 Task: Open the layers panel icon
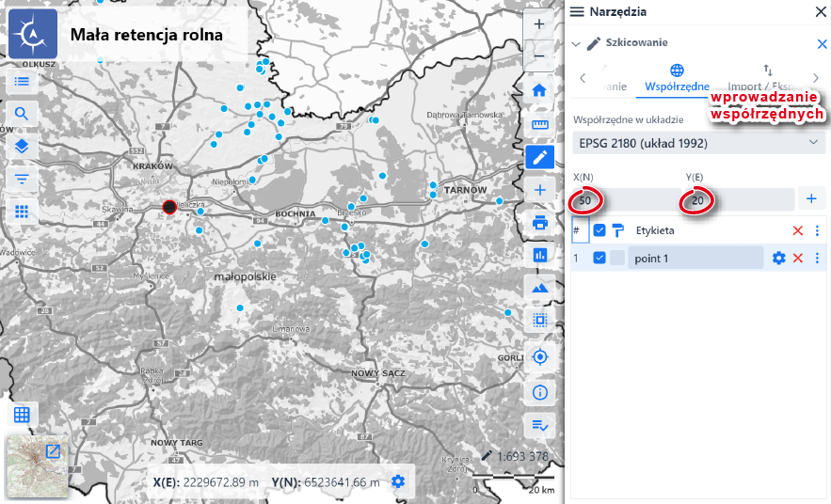pos(22,147)
